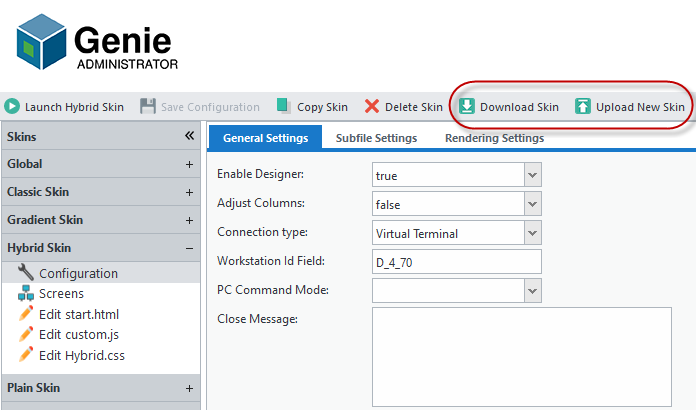Click the pencil icon beside Edit Hybrid.css
Image resolution: width=696 pixels, height=410 pixels.
tap(26, 355)
